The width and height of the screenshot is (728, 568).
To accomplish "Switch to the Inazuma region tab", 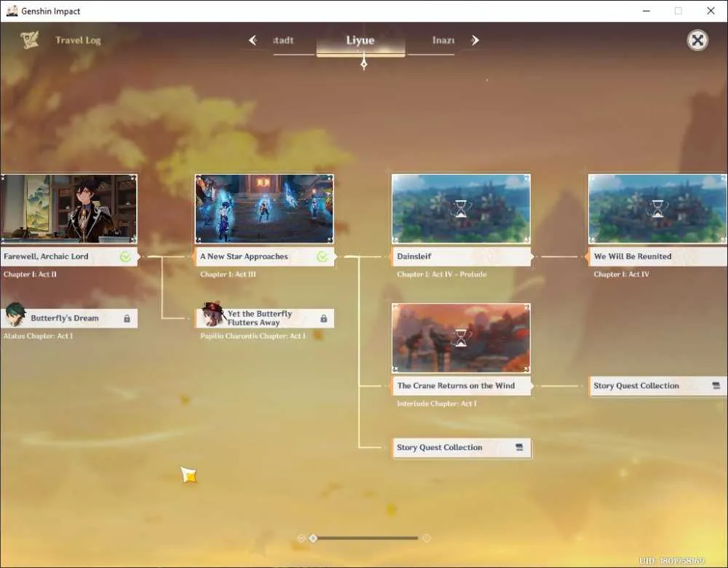I will (443, 40).
